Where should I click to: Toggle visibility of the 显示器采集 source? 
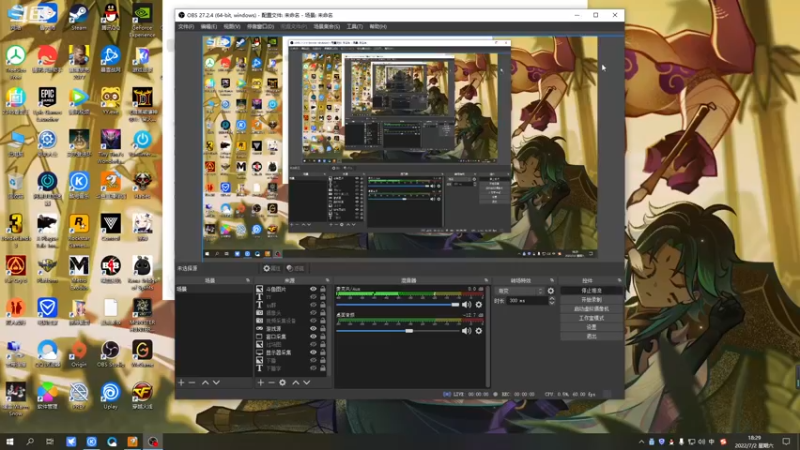click(x=313, y=353)
